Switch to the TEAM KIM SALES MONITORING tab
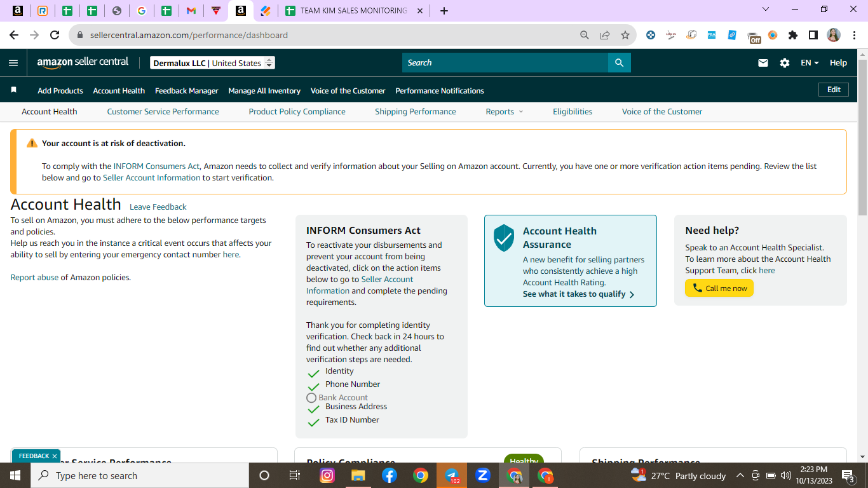868x488 pixels. (353, 11)
